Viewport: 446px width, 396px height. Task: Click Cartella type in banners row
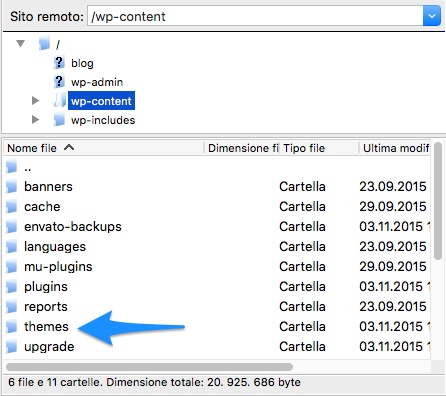click(302, 186)
